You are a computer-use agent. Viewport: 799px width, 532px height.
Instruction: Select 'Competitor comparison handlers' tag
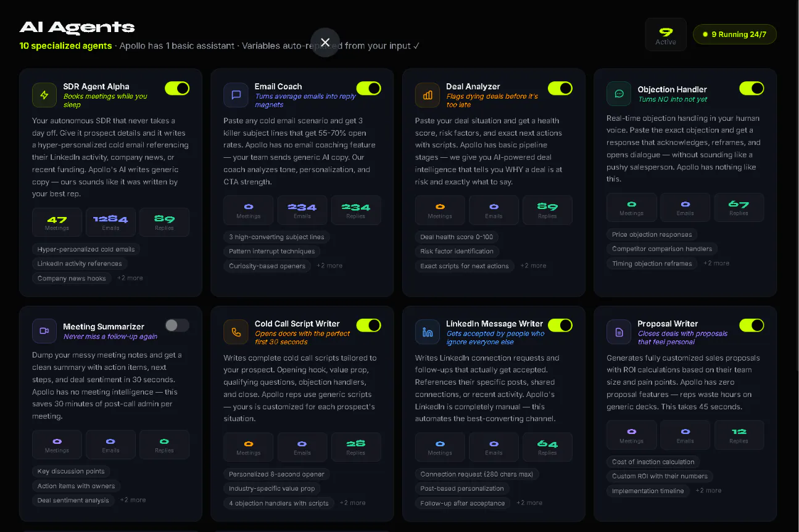point(662,249)
